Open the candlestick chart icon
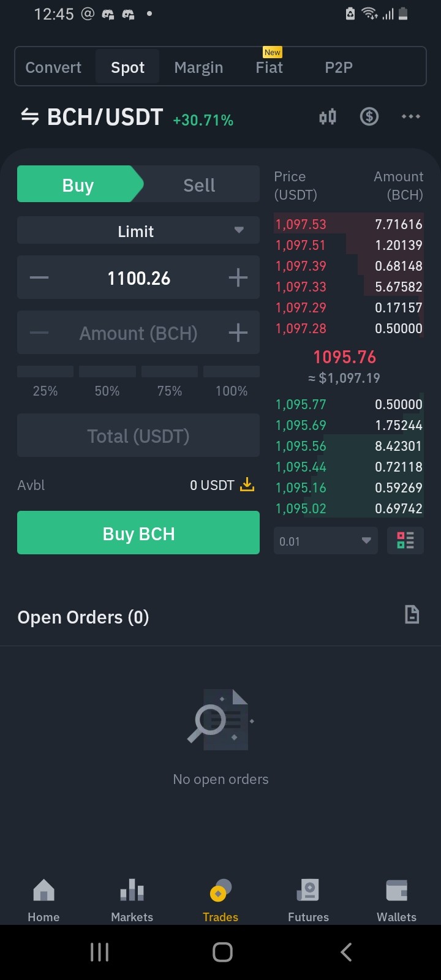 [x=328, y=116]
